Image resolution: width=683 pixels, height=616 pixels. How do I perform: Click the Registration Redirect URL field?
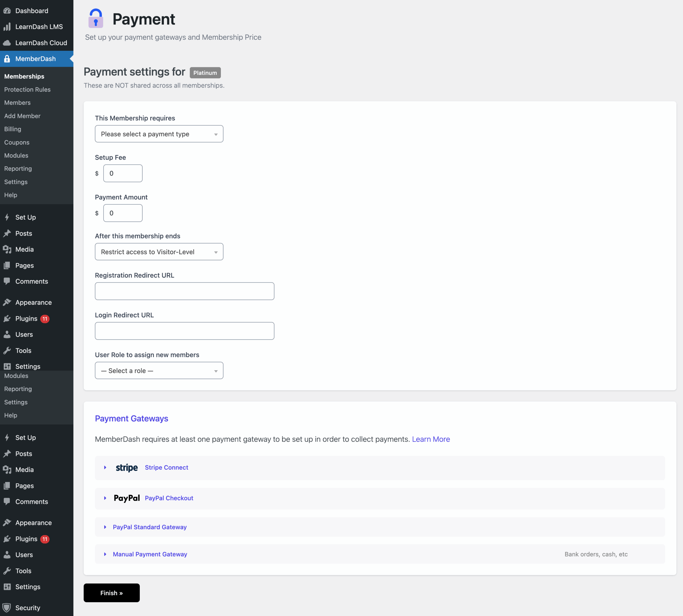184,291
